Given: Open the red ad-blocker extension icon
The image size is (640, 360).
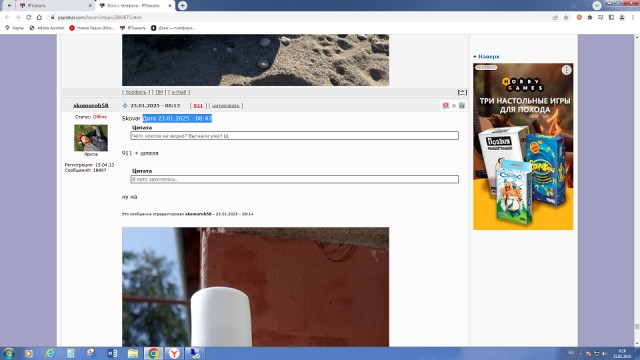Looking at the screenshot, I should [579, 18].
